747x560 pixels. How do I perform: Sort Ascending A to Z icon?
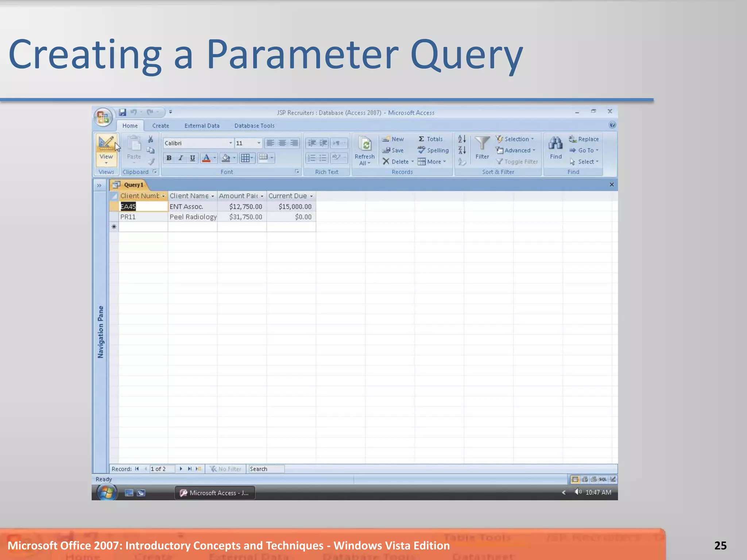[462, 139]
